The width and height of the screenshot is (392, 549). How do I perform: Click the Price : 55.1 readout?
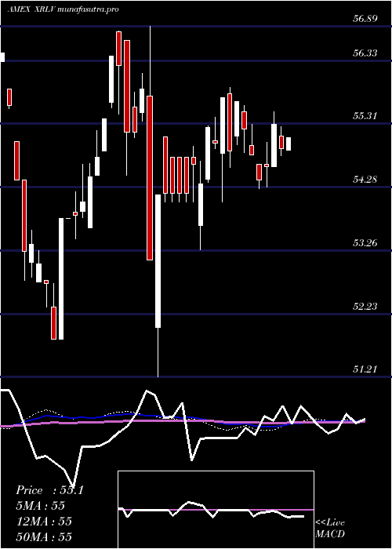tap(49, 490)
